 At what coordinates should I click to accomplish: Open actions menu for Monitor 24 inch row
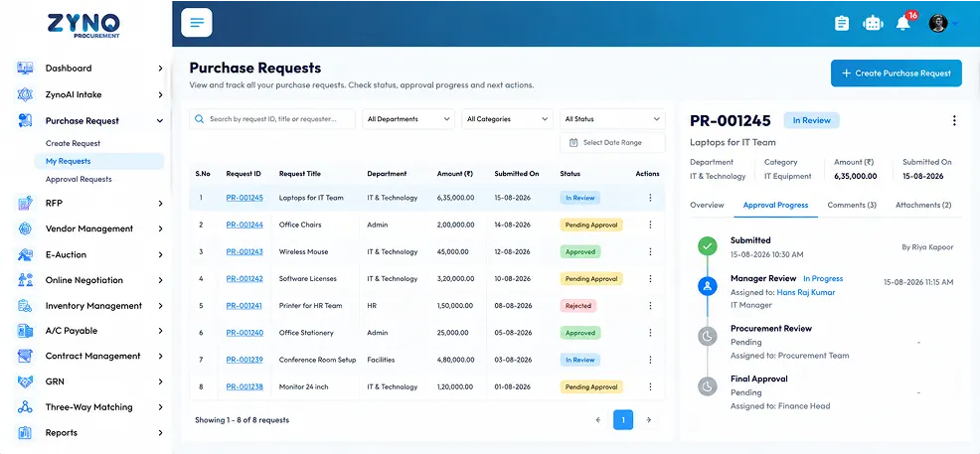click(650, 387)
